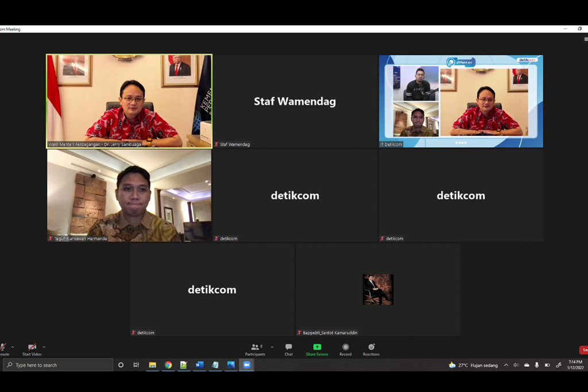Open the Photos app in taskbar

coord(231,365)
